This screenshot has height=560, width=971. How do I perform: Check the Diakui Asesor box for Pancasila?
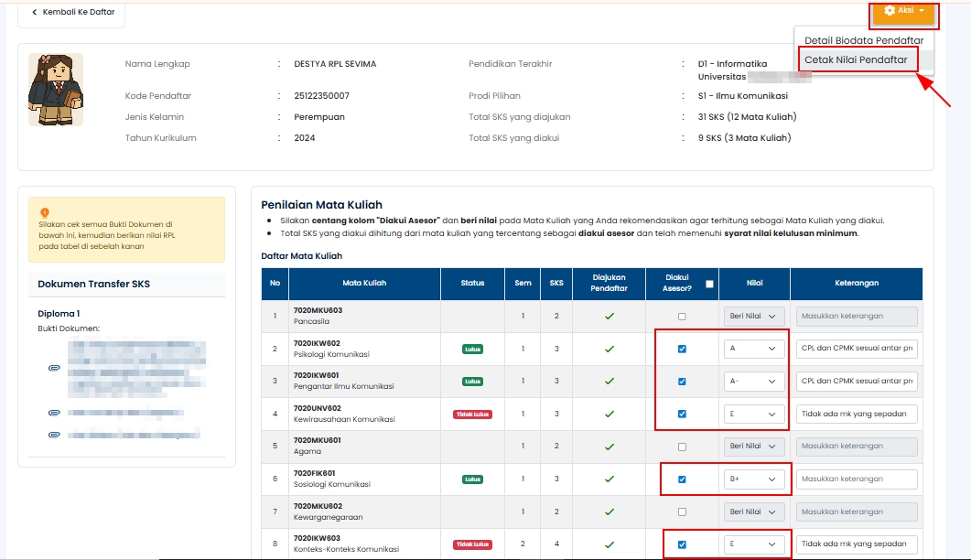pos(682,317)
